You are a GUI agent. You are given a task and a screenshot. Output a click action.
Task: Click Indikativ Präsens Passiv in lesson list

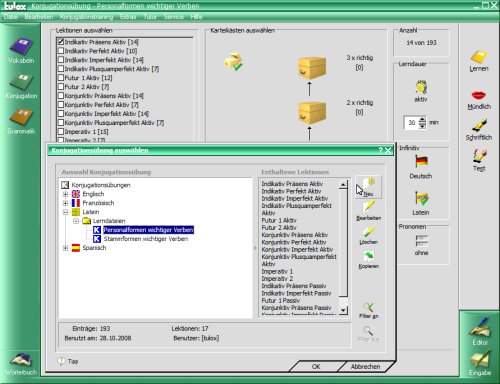coord(294,286)
